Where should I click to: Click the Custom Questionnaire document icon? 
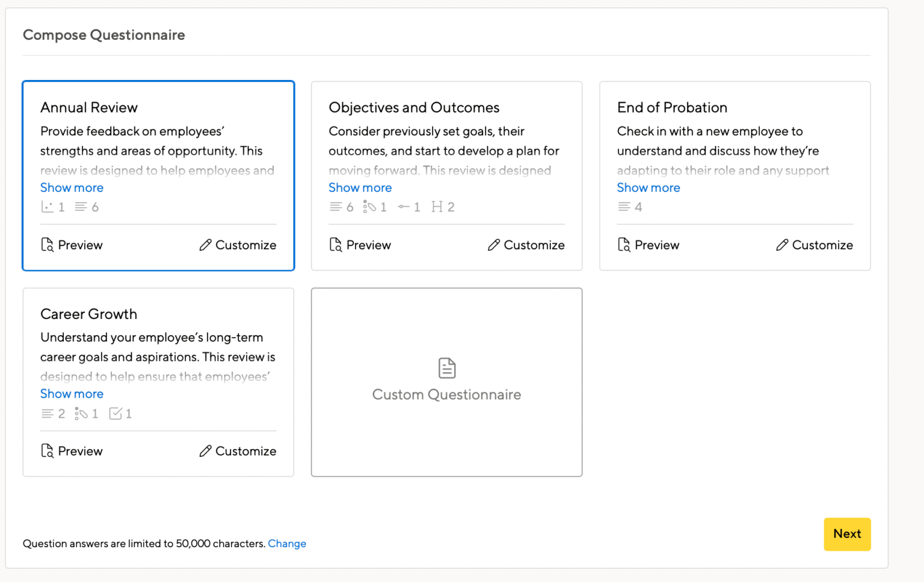click(446, 368)
